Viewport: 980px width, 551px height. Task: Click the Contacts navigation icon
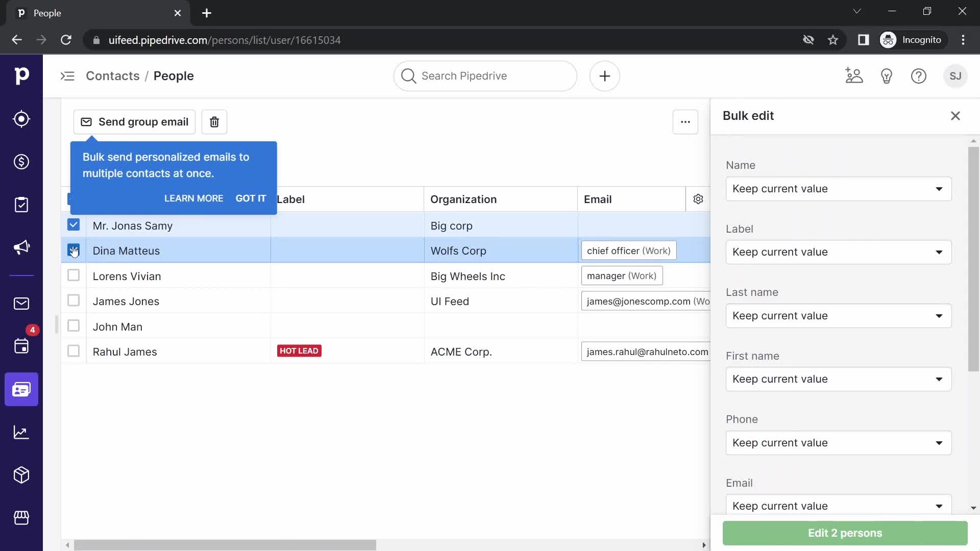click(x=21, y=389)
